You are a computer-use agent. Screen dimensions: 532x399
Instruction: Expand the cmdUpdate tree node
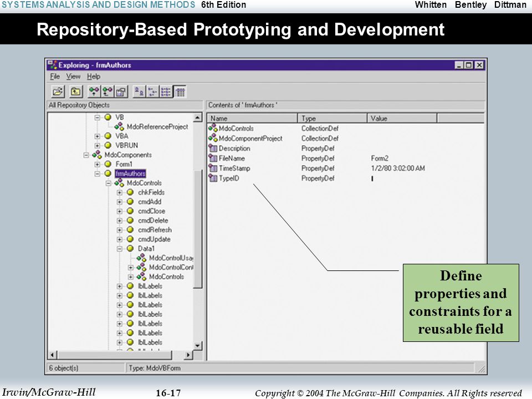tap(120, 239)
